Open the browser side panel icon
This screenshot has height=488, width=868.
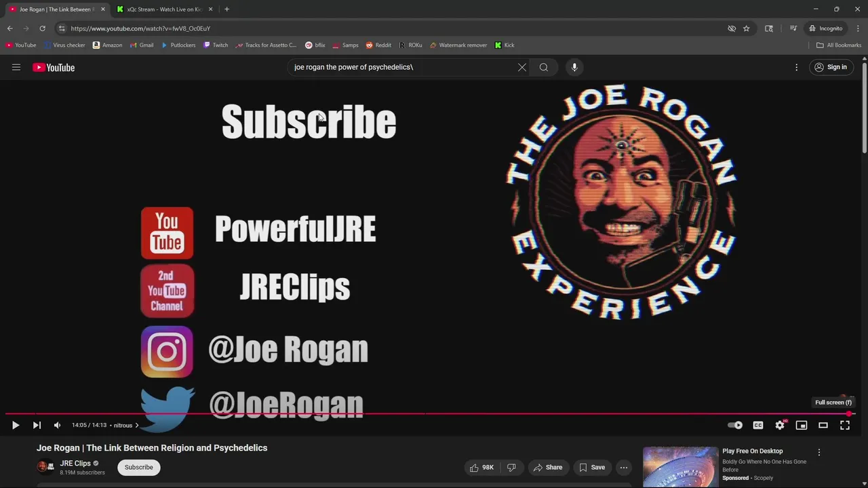[x=768, y=28]
